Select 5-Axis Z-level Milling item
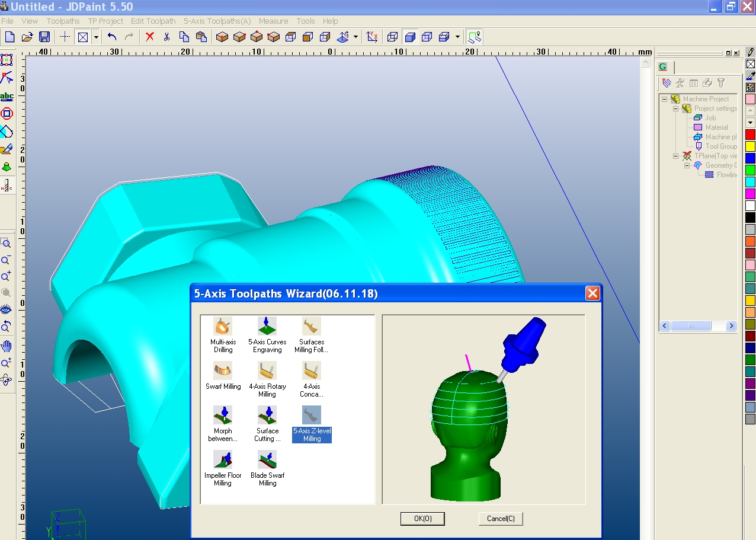The width and height of the screenshot is (756, 540). [x=312, y=424]
